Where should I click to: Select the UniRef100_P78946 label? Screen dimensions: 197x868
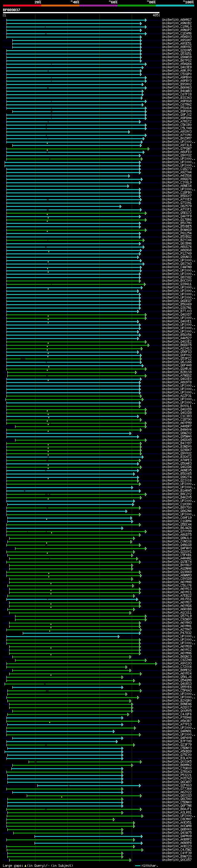[177, 718]
